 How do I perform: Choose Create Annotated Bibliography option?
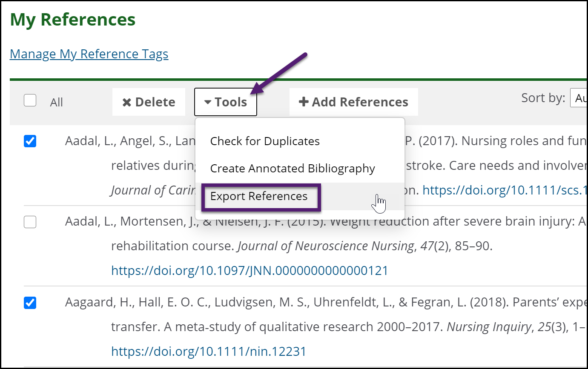coord(292,169)
